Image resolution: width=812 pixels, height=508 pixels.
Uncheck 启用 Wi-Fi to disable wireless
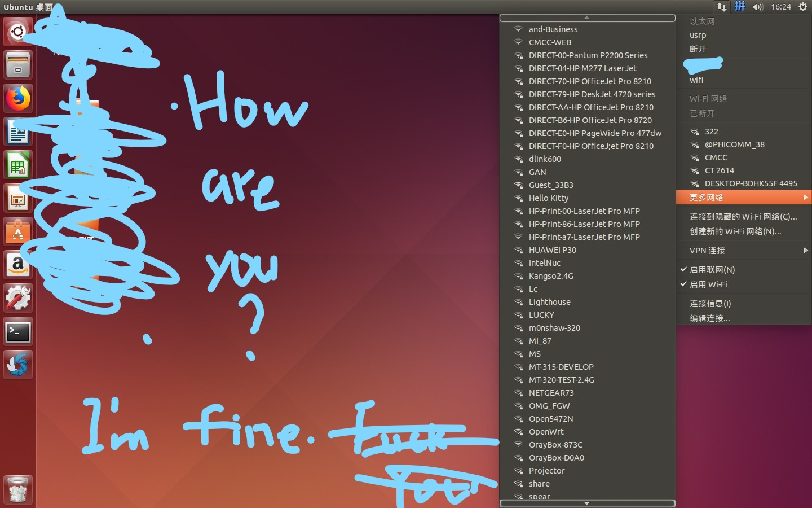point(709,284)
